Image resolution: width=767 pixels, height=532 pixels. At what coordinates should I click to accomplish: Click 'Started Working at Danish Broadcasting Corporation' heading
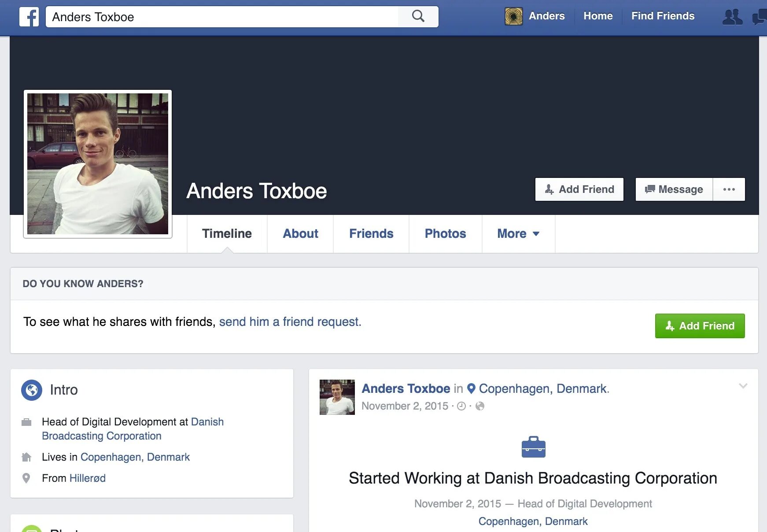point(533,478)
